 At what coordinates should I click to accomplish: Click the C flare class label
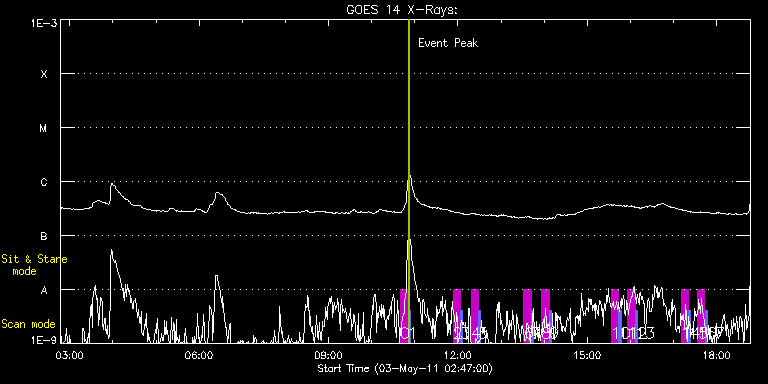pos(44,182)
